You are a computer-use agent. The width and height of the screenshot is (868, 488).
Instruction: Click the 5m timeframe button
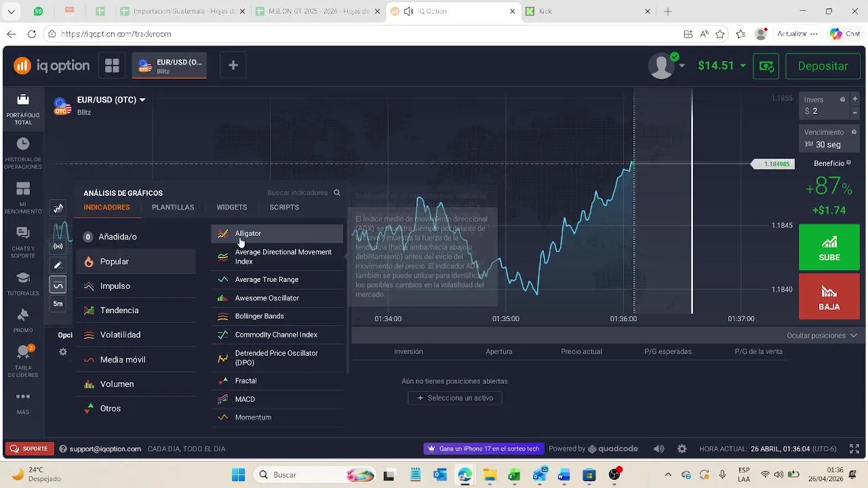point(58,304)
